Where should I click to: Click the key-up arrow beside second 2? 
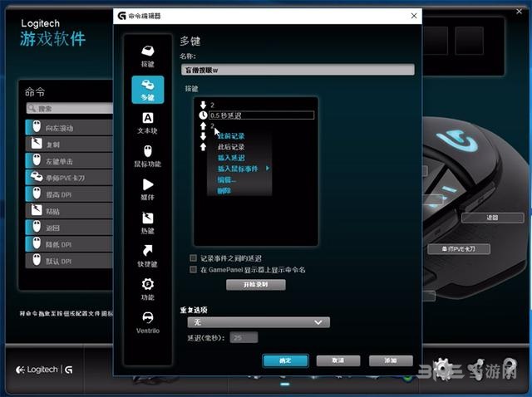(x=203, y=125)
